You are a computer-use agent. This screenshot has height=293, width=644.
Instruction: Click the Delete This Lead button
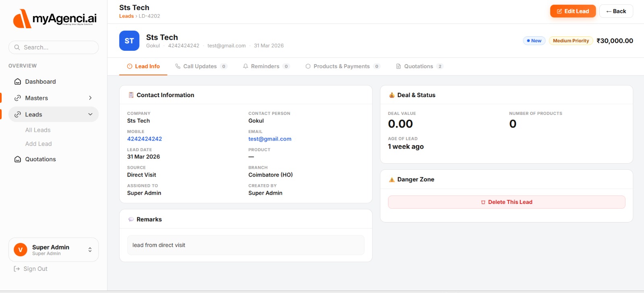point(506,202)
